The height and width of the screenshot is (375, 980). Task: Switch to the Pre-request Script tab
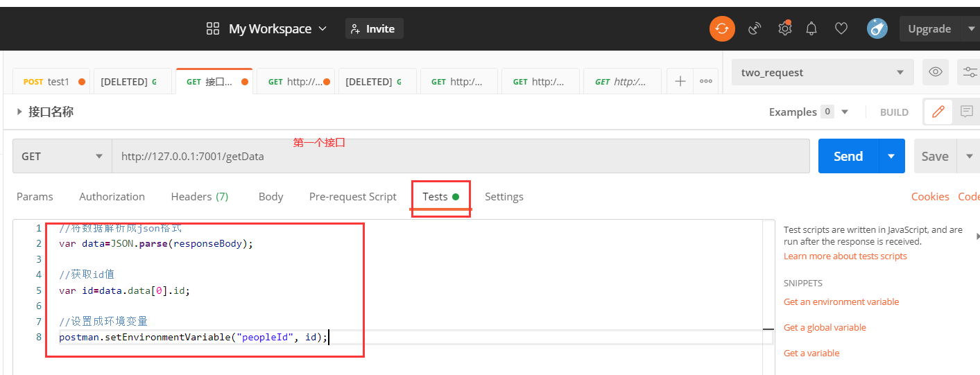(352, 197)
